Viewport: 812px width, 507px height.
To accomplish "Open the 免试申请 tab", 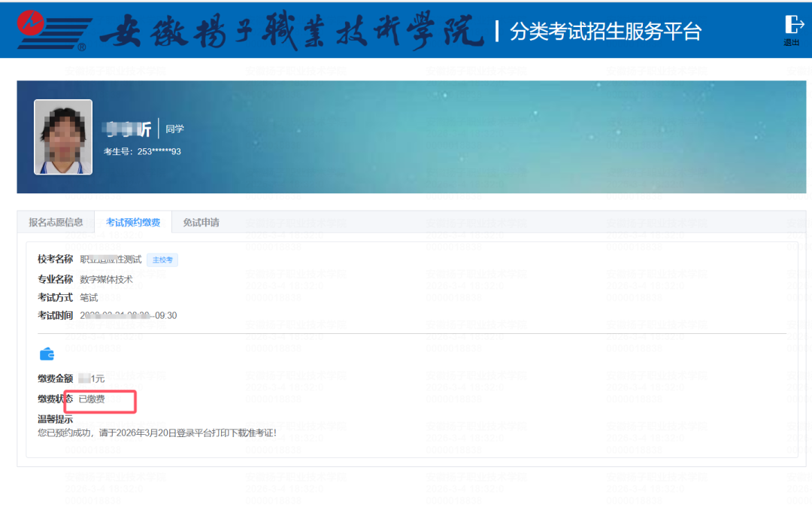I will click(201, 223).
